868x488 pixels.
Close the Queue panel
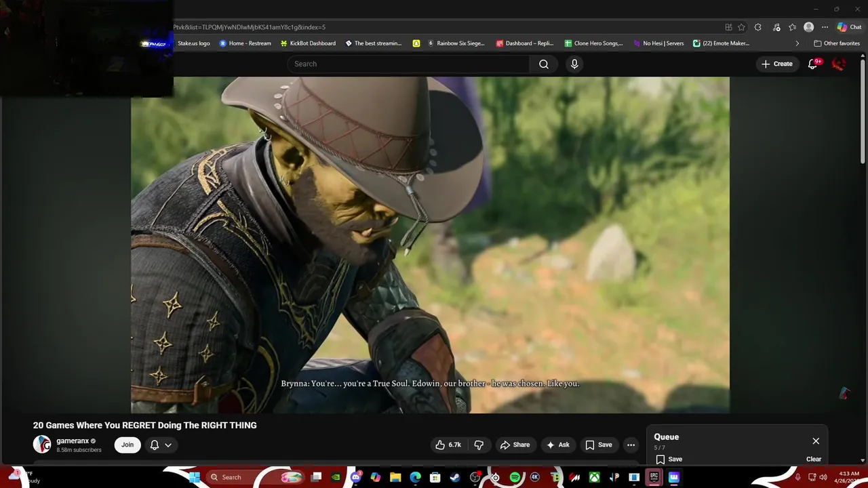pyautogui.click(x=816, y=441)
